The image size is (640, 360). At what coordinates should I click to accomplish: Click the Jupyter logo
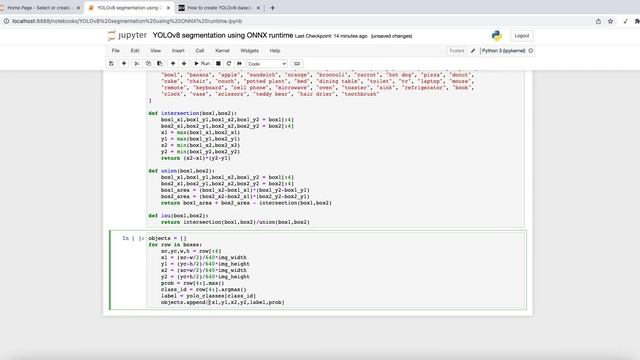pos(127,36)
